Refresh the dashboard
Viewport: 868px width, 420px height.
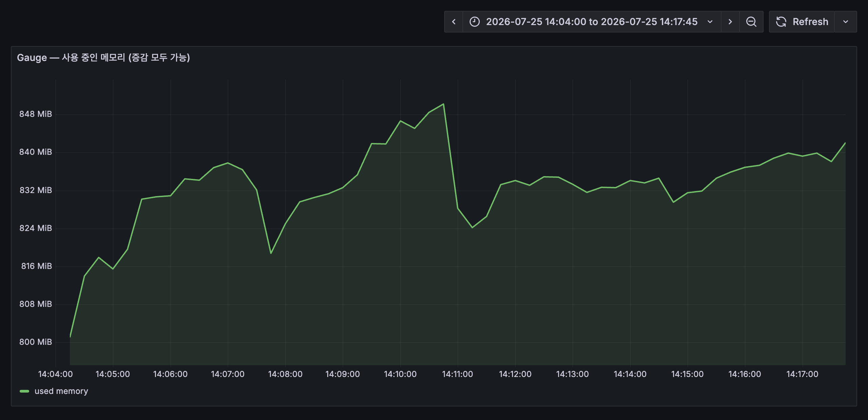tap(802, 22)
